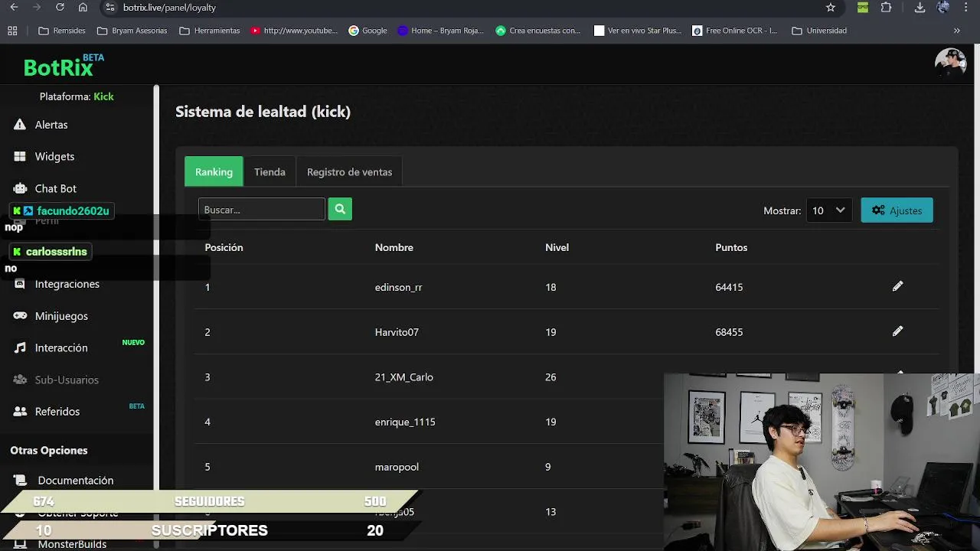
Task: Open the YouTube bookmark
Action: coord(294,31)
